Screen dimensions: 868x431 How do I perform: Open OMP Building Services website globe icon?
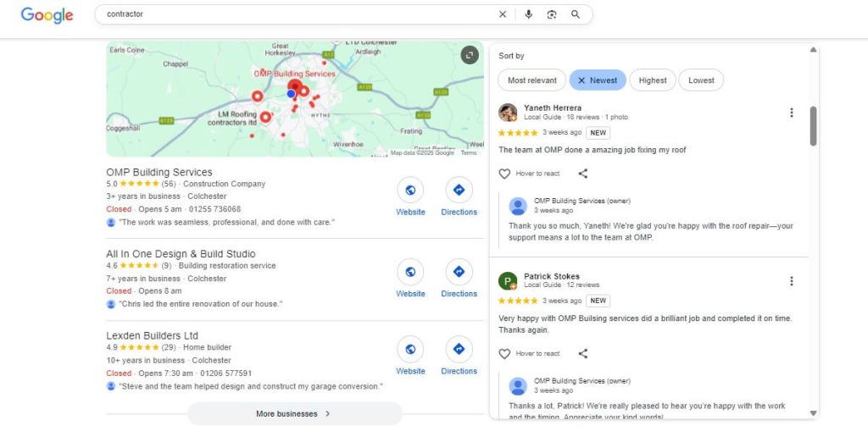coord(410,190)
